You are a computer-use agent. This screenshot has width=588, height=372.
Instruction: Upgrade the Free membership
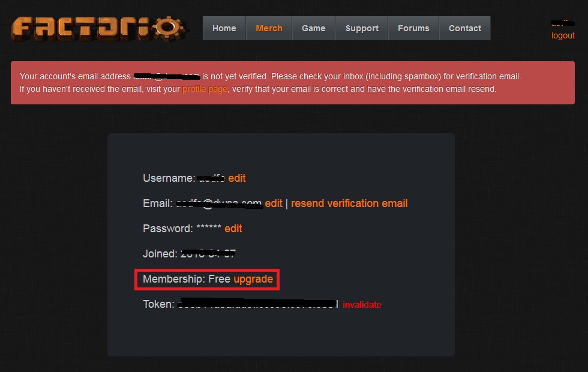point(253,279)
